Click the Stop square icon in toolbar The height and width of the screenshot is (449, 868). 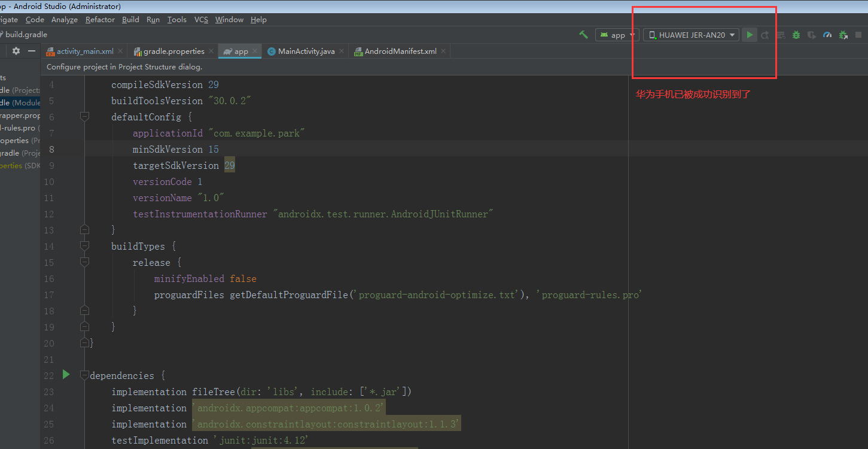pos(859,35)
